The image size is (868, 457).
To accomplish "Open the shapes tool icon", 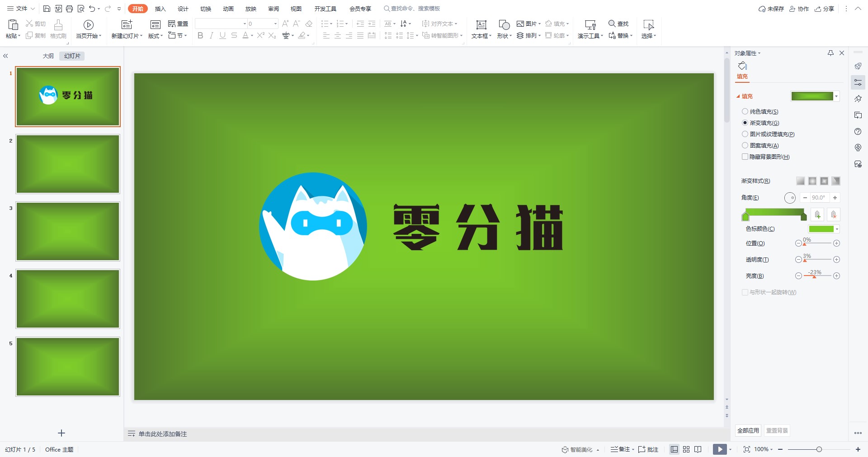I will (x=504, y=25).
